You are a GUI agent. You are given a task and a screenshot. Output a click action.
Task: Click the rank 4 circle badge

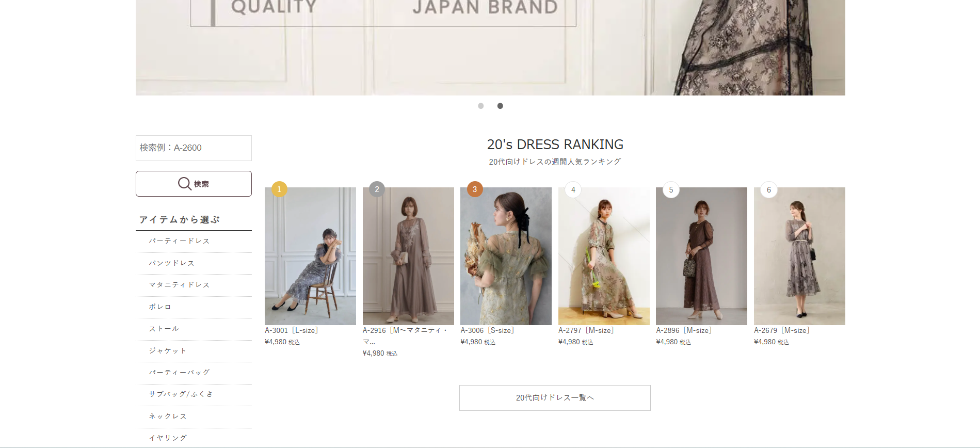point(573,190)
